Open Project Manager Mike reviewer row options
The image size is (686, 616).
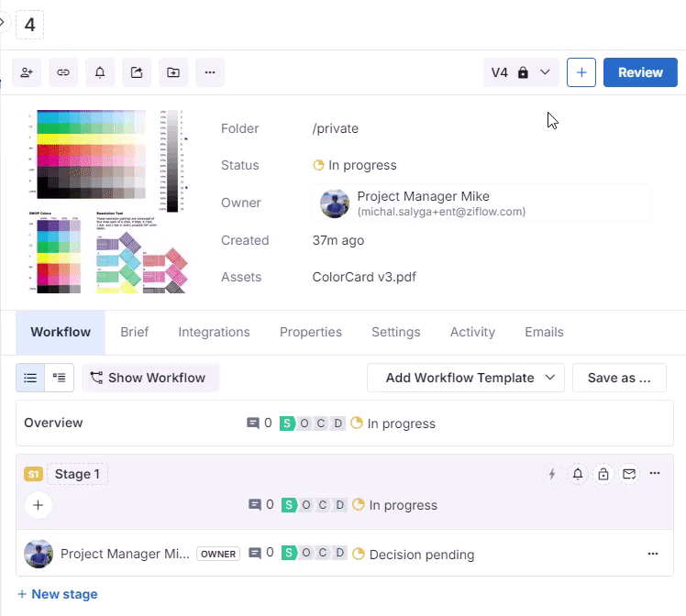653,554
